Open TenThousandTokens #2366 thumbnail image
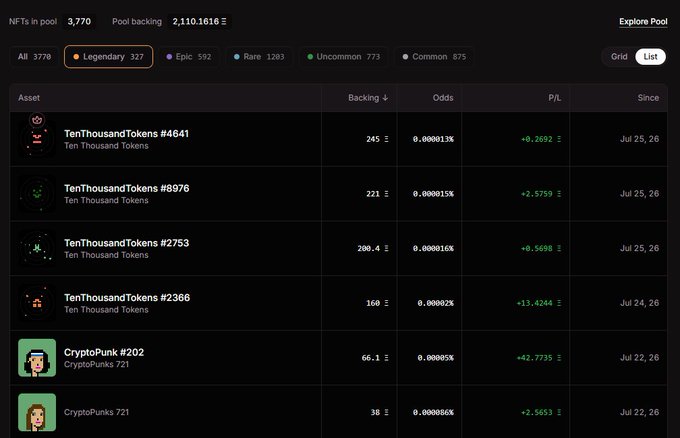This screenshot has width=680, height=438. (x=37, y=303)
